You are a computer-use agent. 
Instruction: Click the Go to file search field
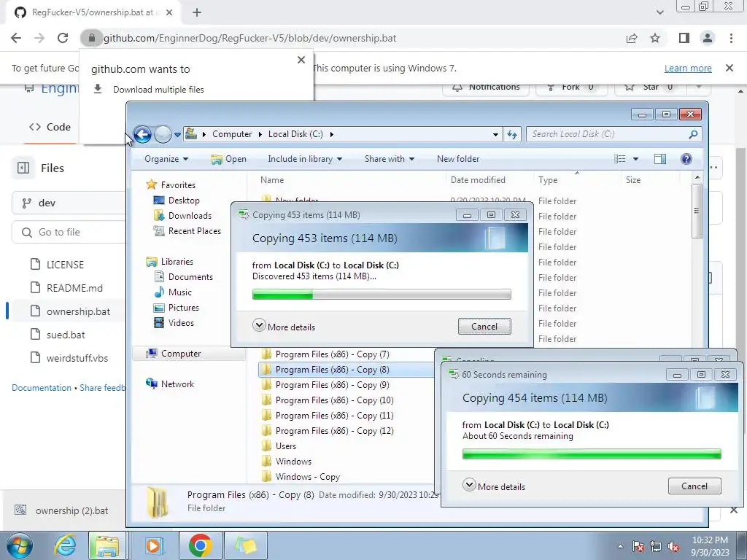(x=69, y=233)
